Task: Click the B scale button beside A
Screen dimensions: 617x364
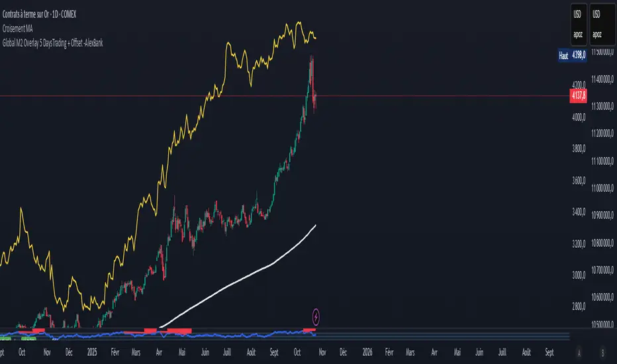Action: [602, 353]
